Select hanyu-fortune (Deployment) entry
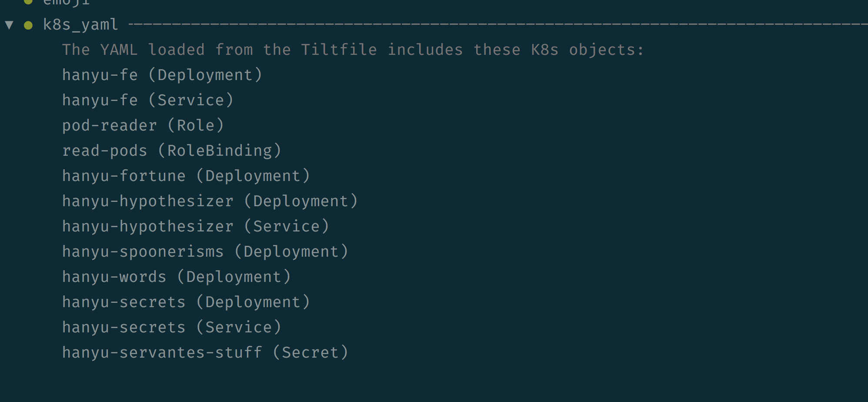Image resolution: width=868 pixels, height=402 pixels. [x=186, y=176]
